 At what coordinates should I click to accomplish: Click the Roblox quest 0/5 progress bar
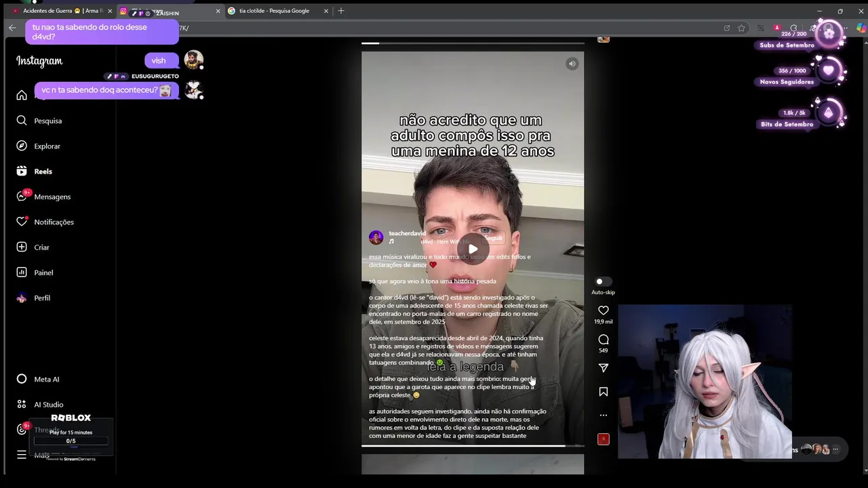click(71, 441)
